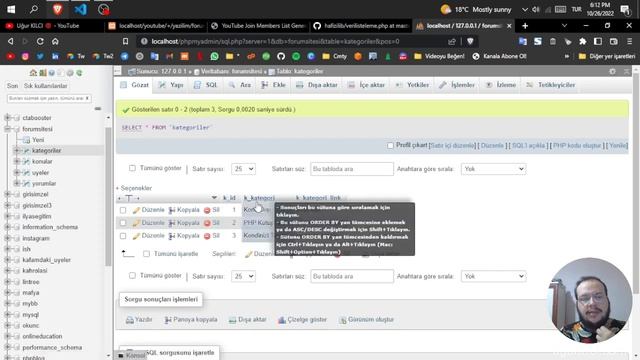Open browser extensions puzzle icon

583,41
